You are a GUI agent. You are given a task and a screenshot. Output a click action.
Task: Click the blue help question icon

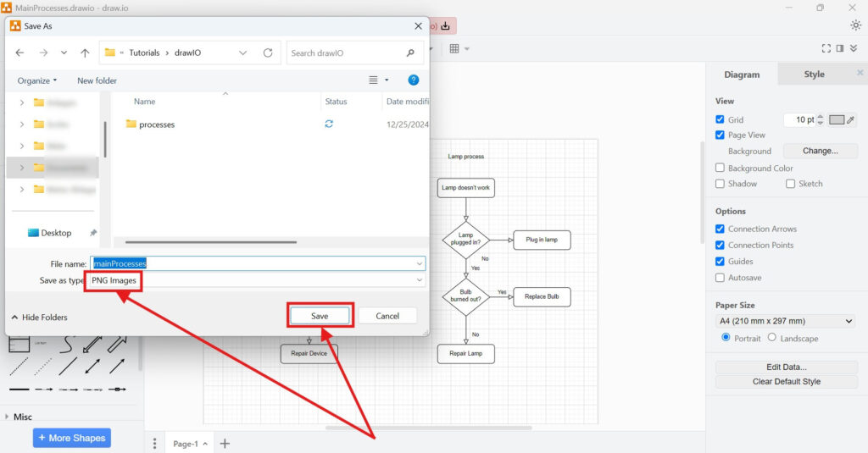click(x=414, y=80)
